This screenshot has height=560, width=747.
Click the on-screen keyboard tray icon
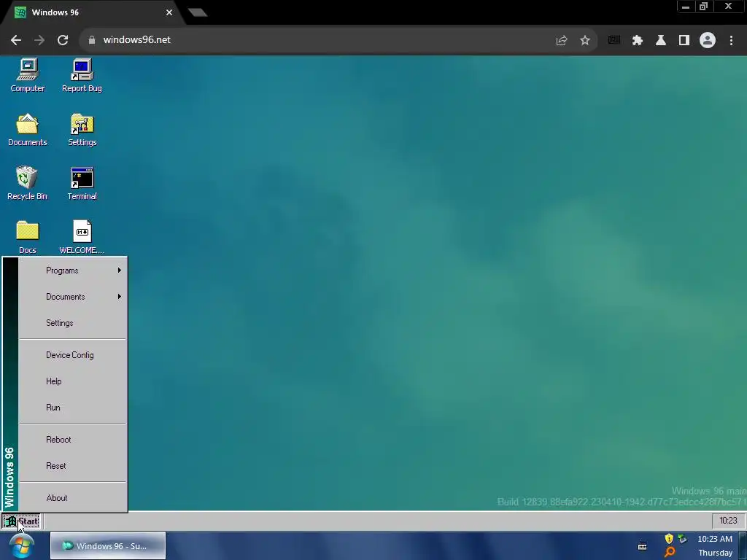[642, 546]
